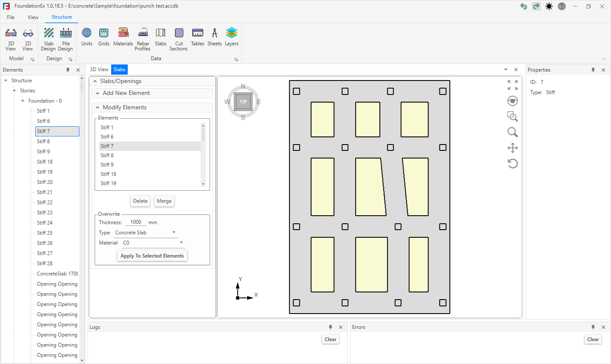Image resolution: width=611 pixels, height=364 pixels.
Task: Open the File menu
Action: 11,17
